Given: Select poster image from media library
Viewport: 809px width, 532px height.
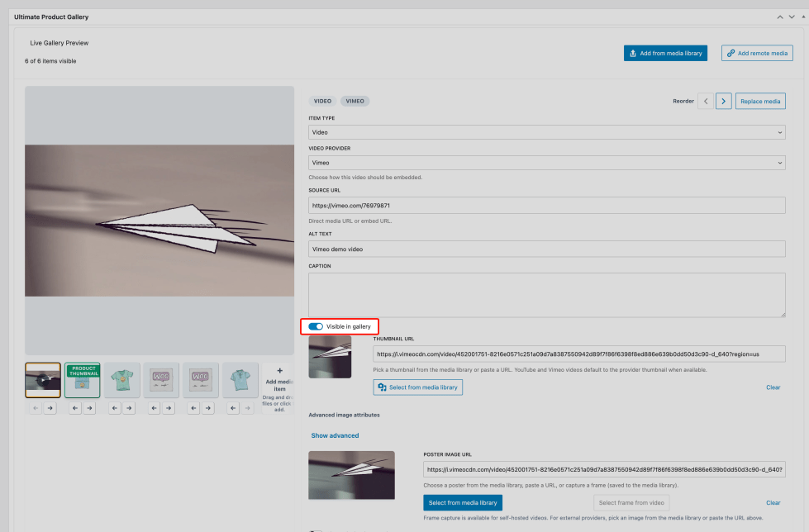Looking at the screenshot, I should (x=462, y=502).
